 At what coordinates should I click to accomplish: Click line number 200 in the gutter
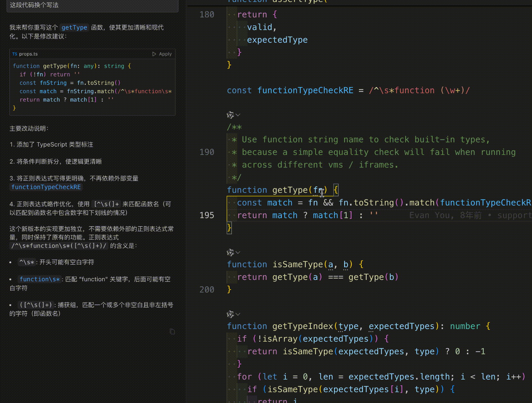(x=206, y=290)
